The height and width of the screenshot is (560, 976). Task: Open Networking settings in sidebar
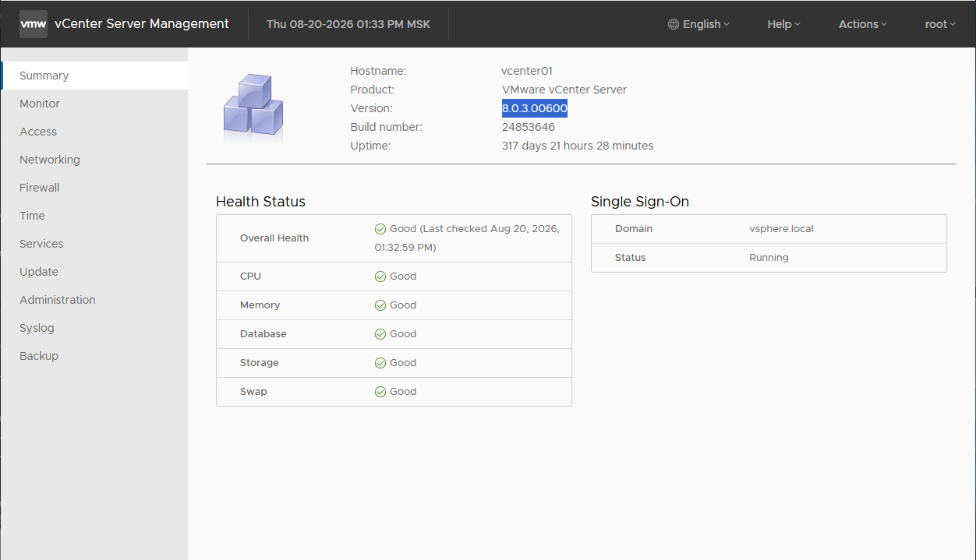tap(94, 160)
